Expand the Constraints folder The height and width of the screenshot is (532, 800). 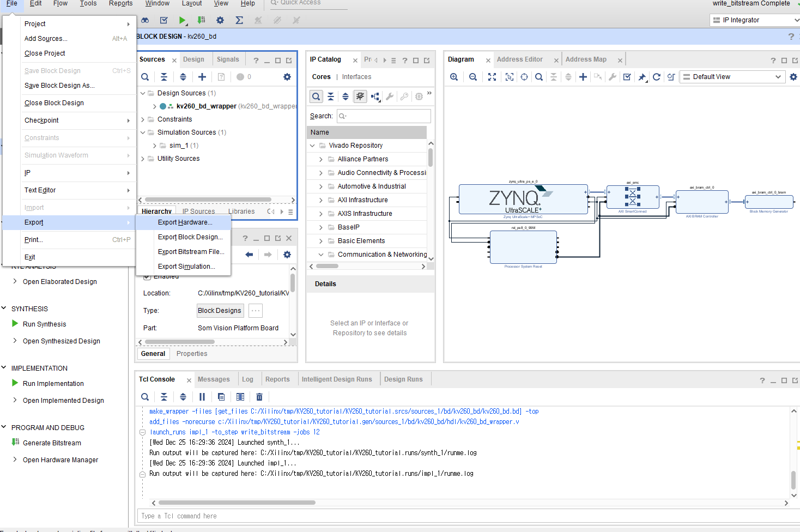(143, 119)
